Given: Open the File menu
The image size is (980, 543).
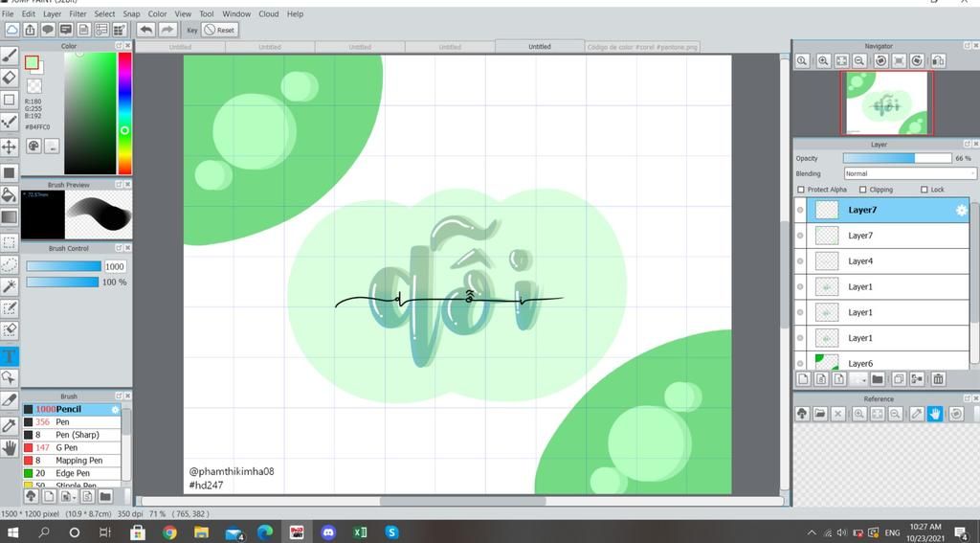Looking at the screenshot, I should (x=8, y=13).
